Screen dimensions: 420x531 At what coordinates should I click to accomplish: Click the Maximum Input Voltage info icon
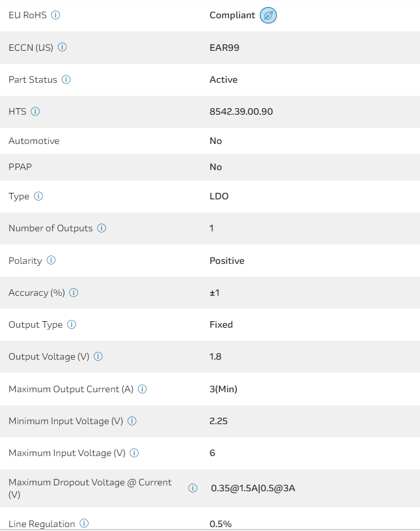(x=135, y=453)
